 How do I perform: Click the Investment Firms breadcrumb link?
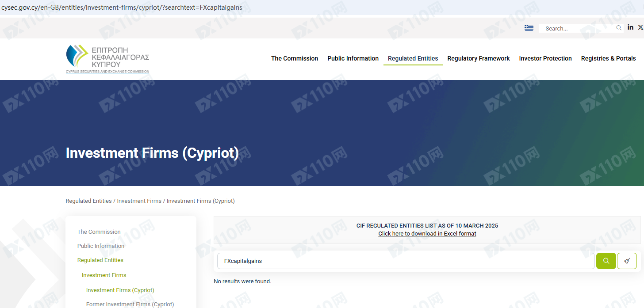139,201
